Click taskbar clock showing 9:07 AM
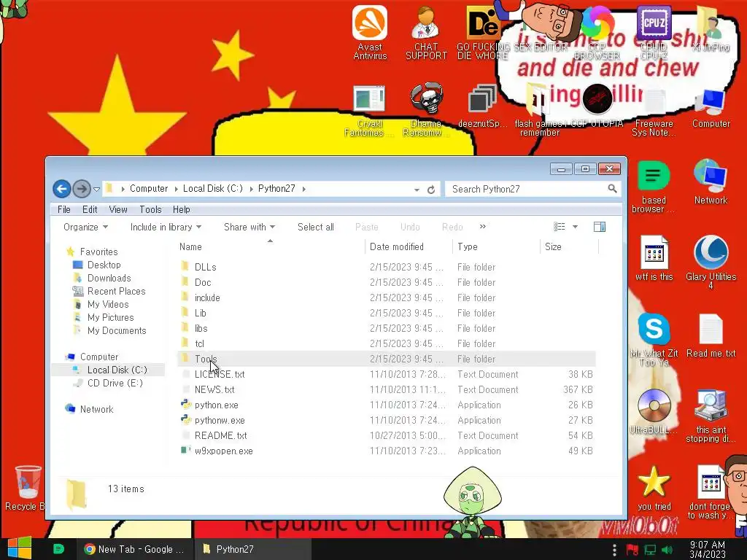 (708, 550)
